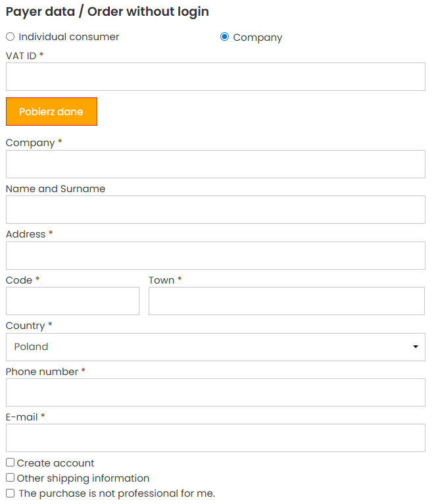
Task: Select the Individual consumer radio button
Action: coord(10,37)
